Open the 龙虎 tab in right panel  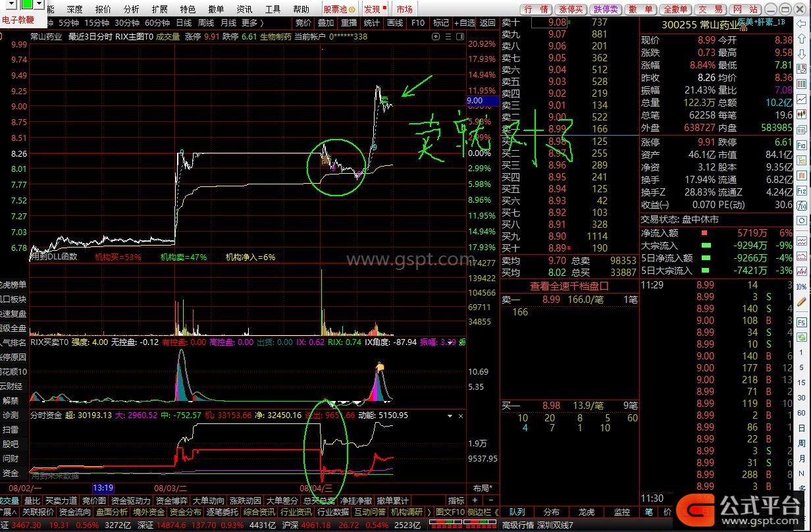click(586, 512)
